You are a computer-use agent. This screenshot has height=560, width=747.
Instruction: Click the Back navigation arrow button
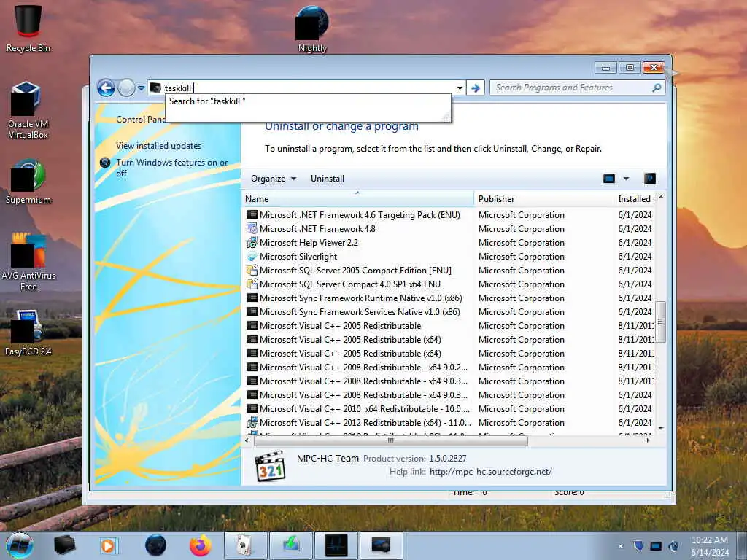pyautogui.click(x=106, y=87)
